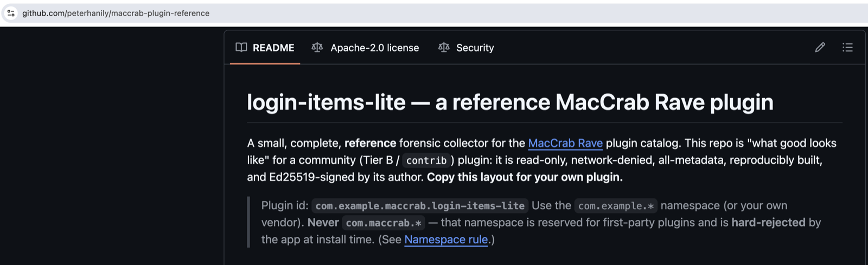Image resolution: width=868 pixels, height=265 pixels.
Task: Click the com.example.* namespace code
Action: [616, 206]
